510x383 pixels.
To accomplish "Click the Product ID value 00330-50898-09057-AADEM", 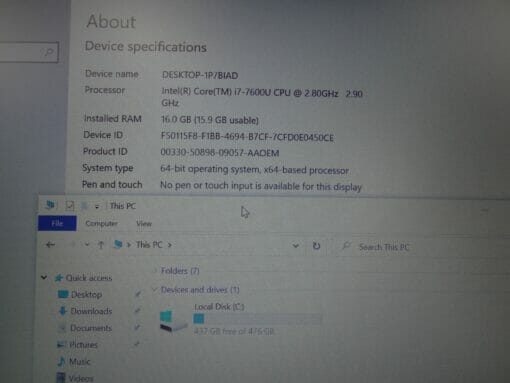I will tap(220, 153).
